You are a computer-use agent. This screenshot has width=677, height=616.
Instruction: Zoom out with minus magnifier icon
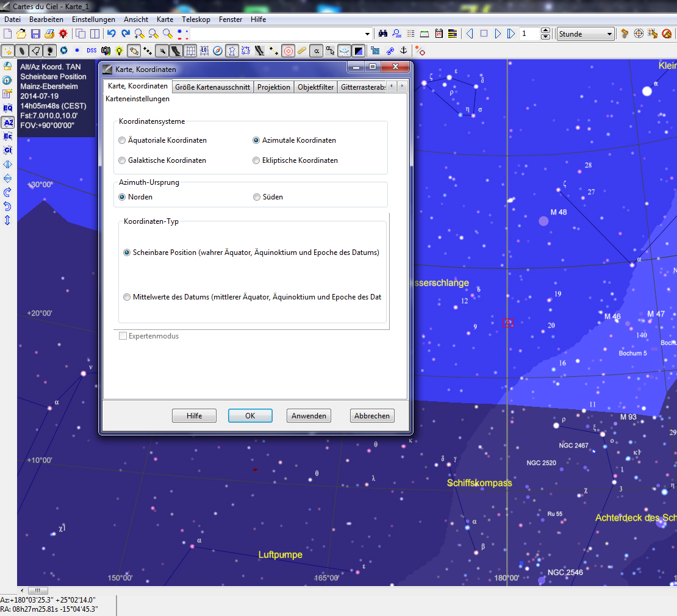click(153, 34)
